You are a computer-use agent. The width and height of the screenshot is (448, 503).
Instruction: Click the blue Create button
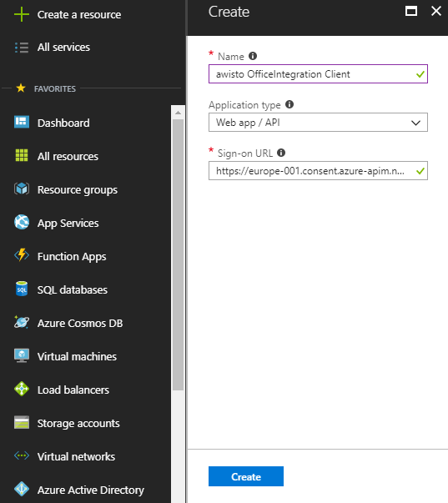click(x=246, y=476)
